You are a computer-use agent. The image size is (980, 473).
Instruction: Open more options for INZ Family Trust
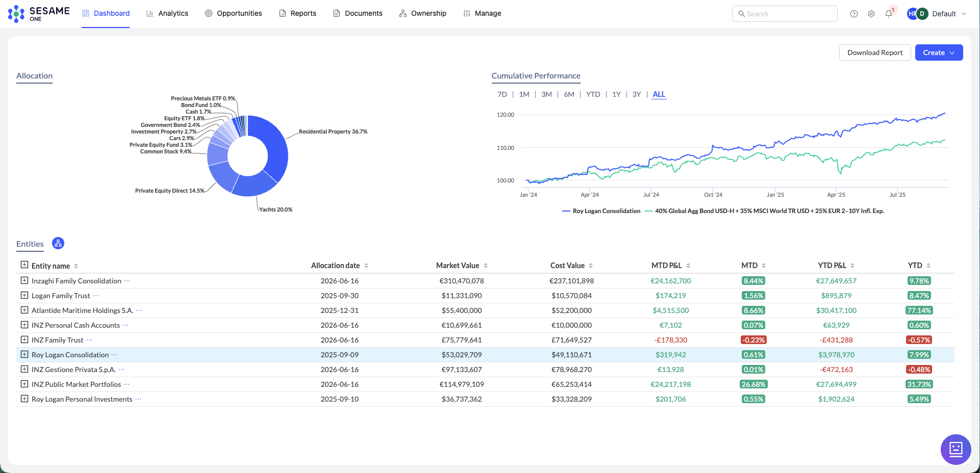click(x=89, y=340)
